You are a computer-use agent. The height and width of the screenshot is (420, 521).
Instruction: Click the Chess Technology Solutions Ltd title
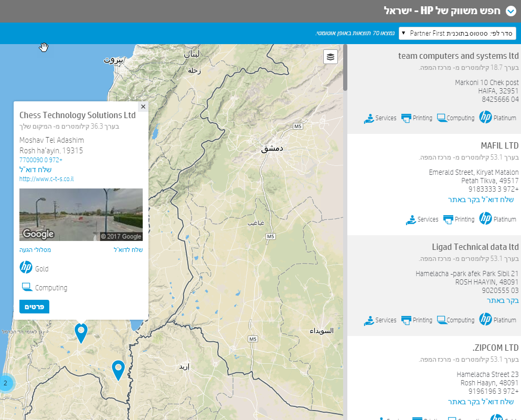point(78,115)
